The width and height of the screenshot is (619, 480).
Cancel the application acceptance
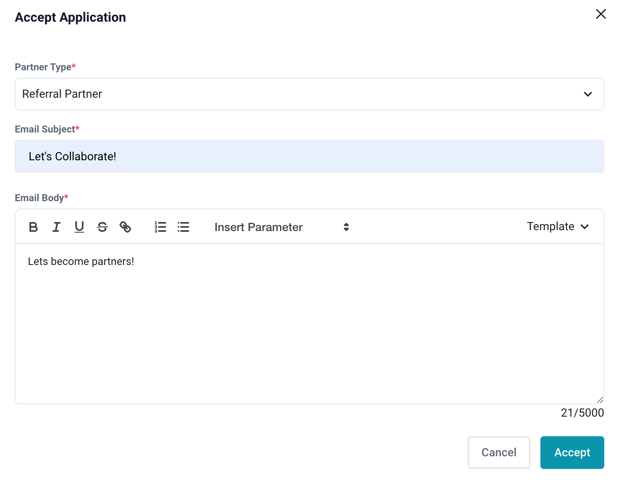click(x=499, y=452)
